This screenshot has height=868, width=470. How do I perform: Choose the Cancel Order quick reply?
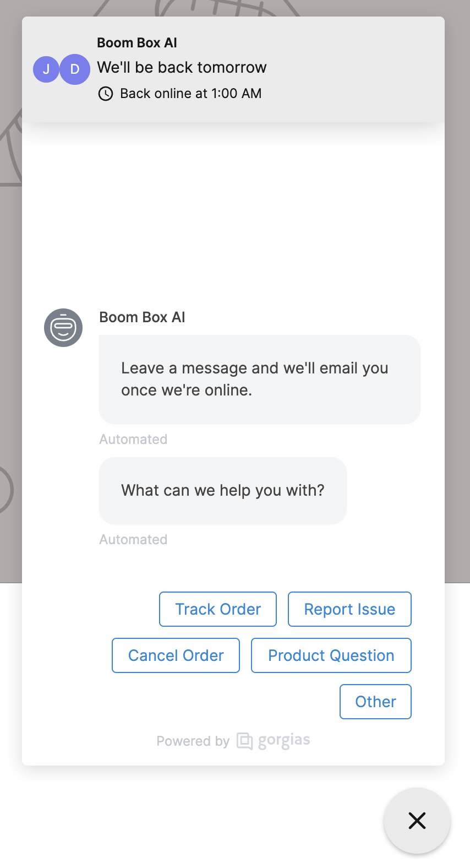176,655
